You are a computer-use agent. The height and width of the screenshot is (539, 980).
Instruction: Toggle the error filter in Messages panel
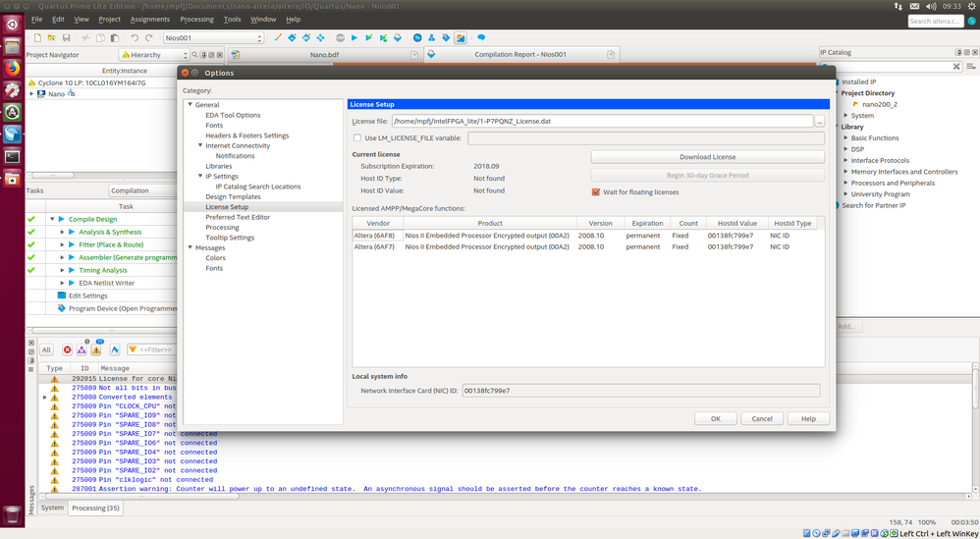coord(67,350)
